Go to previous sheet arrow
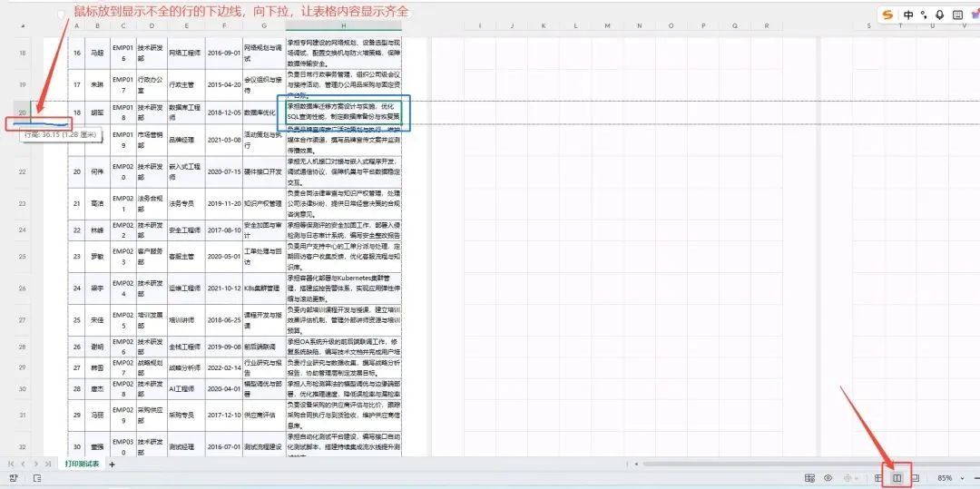Viewport: 980px width, 489px height. pyautogui.click(x=23, y=464)
